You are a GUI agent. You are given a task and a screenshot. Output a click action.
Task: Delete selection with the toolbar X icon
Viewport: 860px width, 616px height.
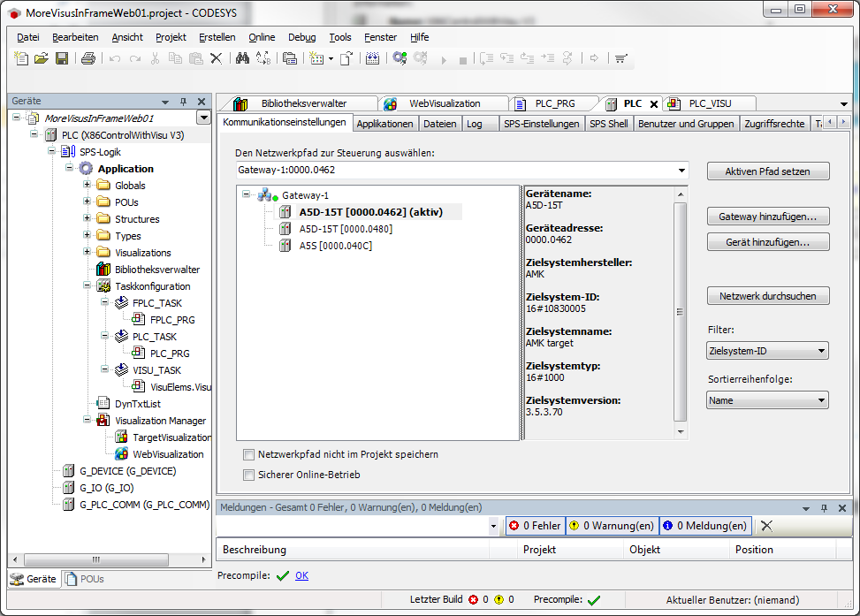pos(216,58)
